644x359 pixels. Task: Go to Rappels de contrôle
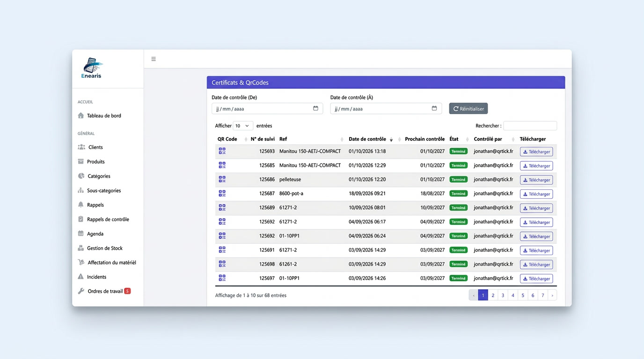pos(103,219)
